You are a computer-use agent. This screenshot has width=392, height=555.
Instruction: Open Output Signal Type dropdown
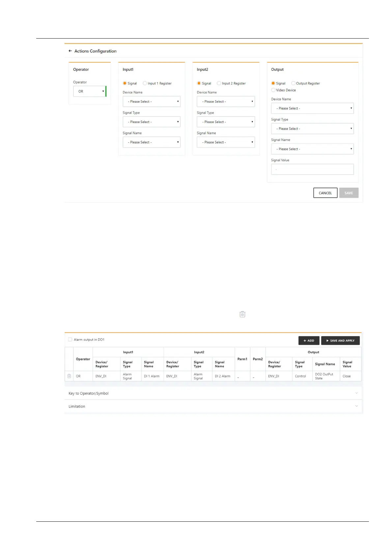point(312,129)
